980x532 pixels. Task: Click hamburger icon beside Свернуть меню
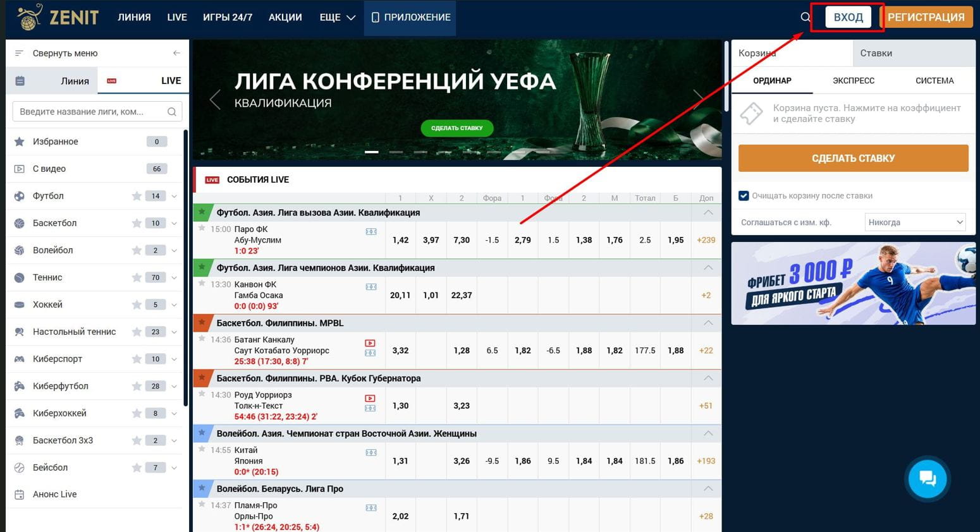[x=19, y=53]
